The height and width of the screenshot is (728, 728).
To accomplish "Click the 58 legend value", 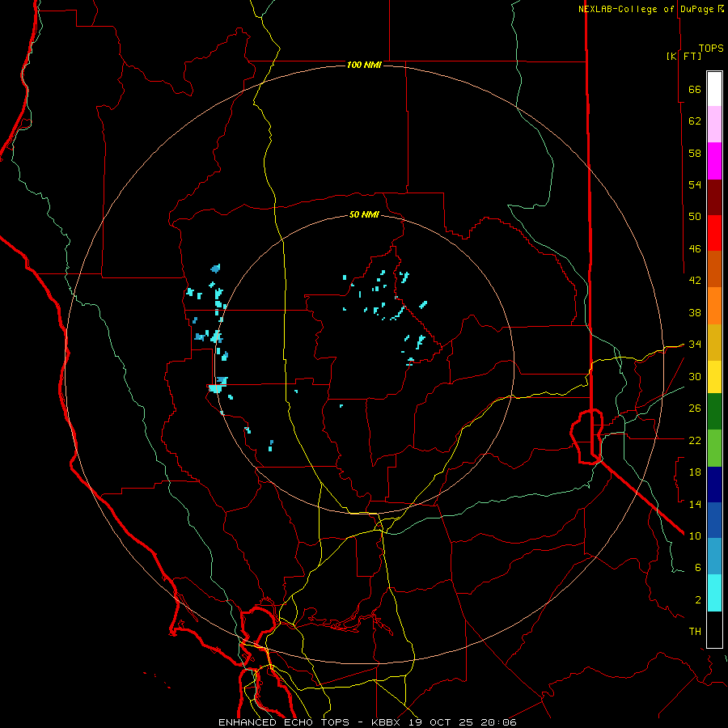I will (695, 153).
